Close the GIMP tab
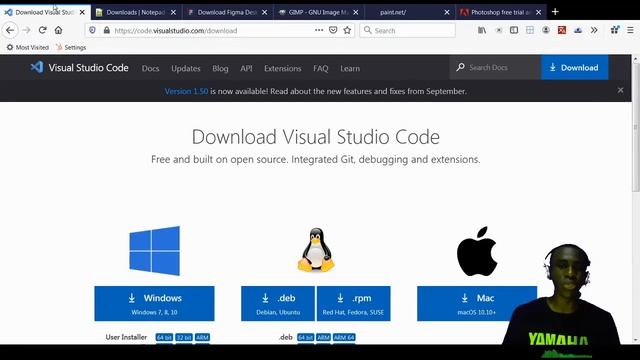Image resolution: width=640 pixels, height=360 pixels. coord(356,13)
